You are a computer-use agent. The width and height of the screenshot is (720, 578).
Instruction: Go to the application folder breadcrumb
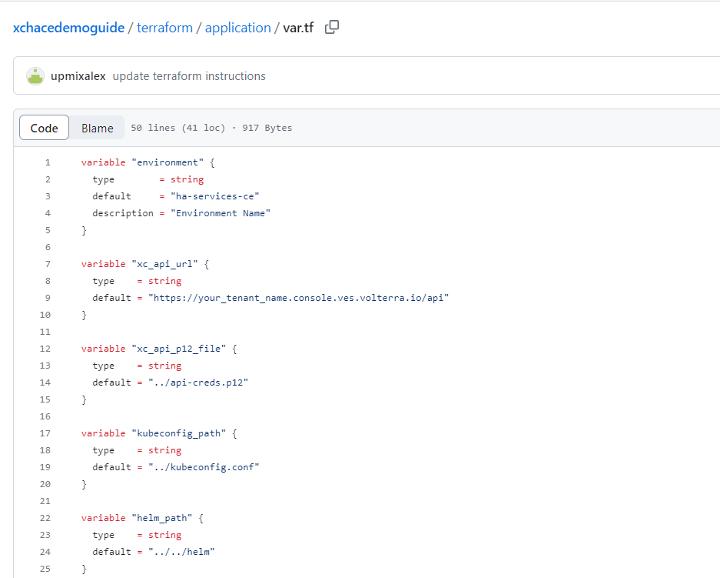click(x=237, y=28)
